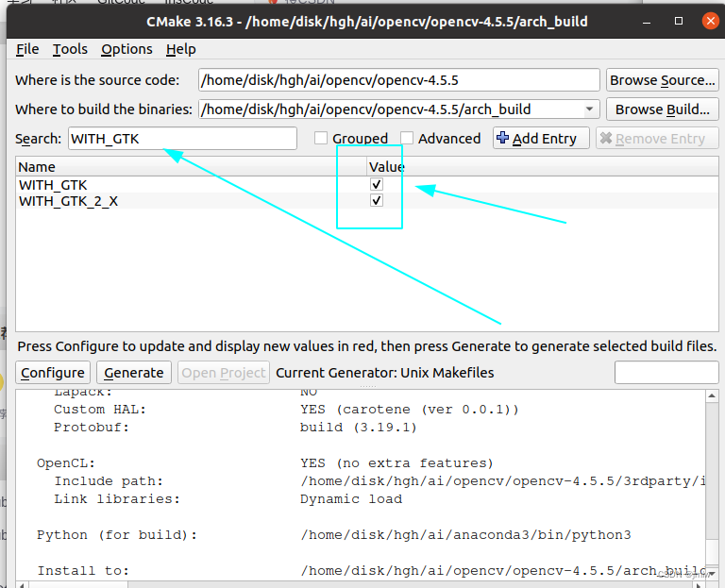Click the 'Link libraries:' output line
The width and height of the screenshot is (725, 588).
click(117, 498)
